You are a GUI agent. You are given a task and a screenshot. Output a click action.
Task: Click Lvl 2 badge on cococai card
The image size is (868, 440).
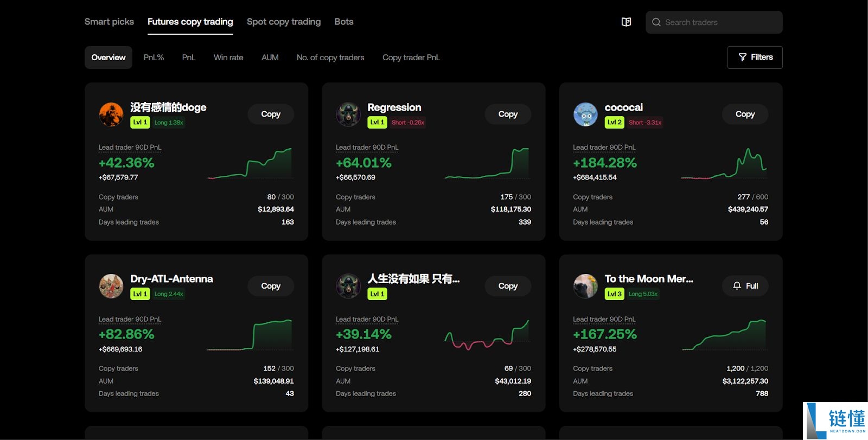615,123
